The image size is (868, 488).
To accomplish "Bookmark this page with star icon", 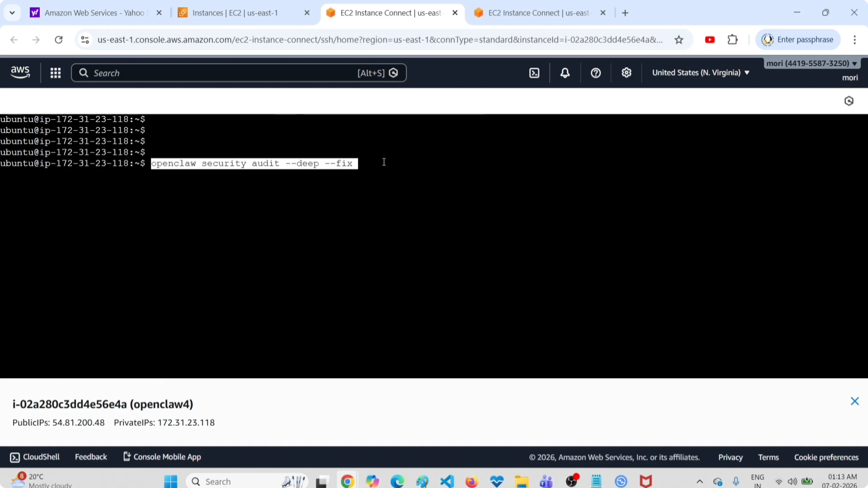I will 679,40.
